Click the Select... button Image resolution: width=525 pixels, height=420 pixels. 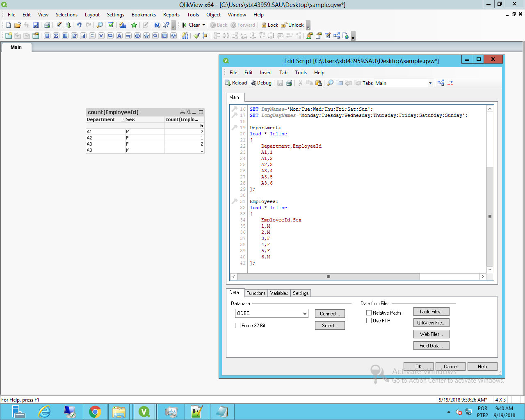tap(330, 326)
